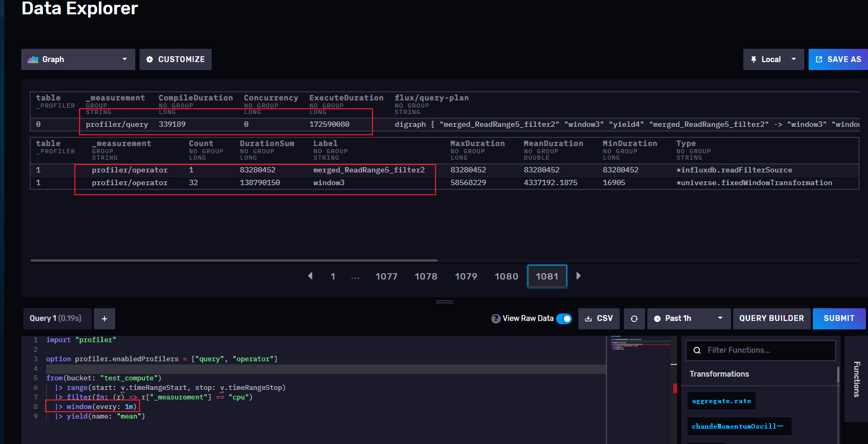Select current results page 1081
The height and width of the screenshot is (444, 868).
coord(547,276)
